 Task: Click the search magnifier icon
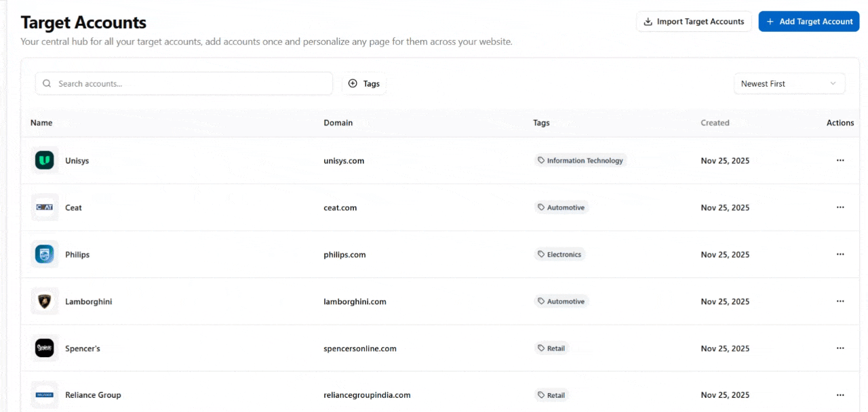point(47,83)
